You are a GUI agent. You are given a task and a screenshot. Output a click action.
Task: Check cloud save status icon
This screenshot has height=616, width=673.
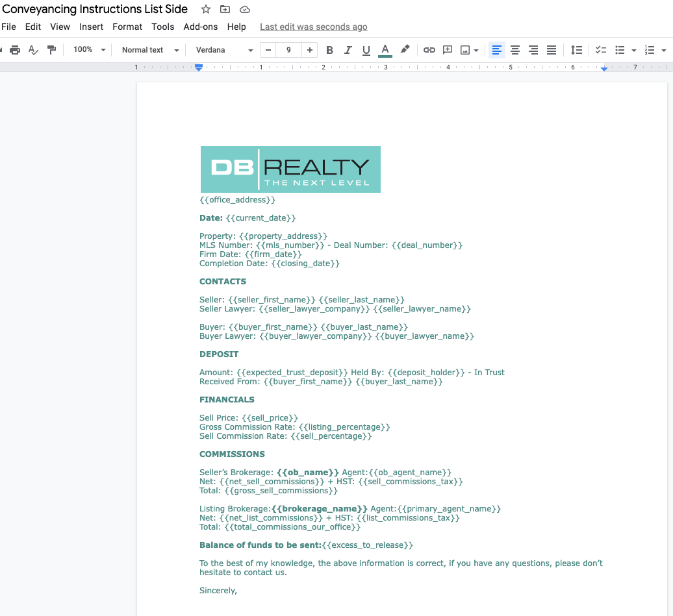[x=245, y=10]
